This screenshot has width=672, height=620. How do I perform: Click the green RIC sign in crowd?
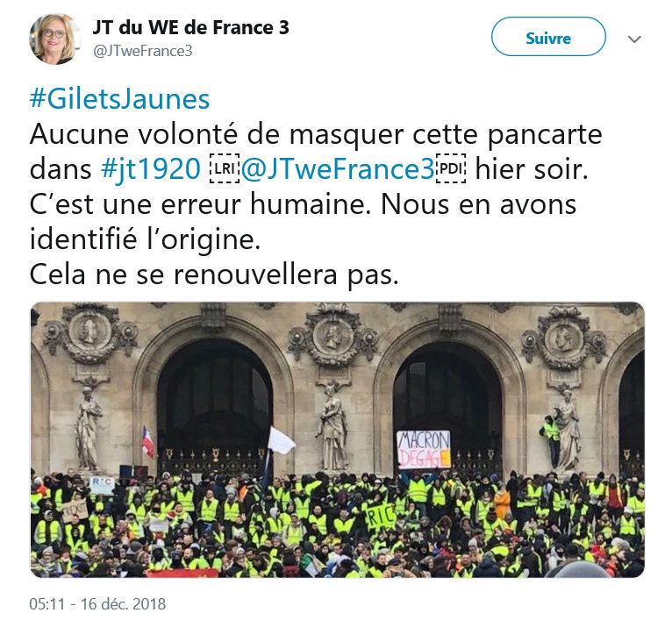(380, 517)
